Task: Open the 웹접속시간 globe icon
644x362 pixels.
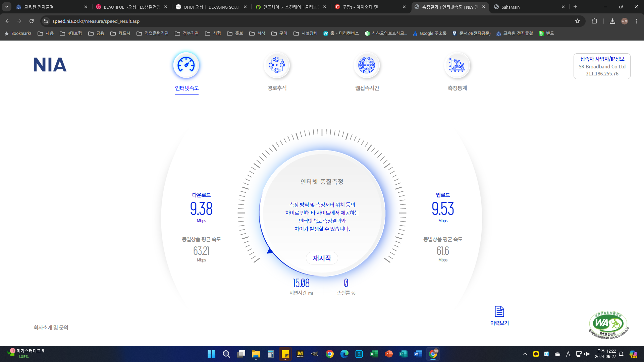Action: coord(367,65)
